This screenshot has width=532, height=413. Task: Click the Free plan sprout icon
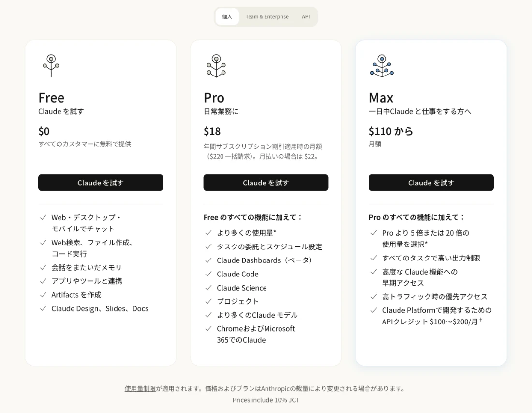[x=51, y=66]
